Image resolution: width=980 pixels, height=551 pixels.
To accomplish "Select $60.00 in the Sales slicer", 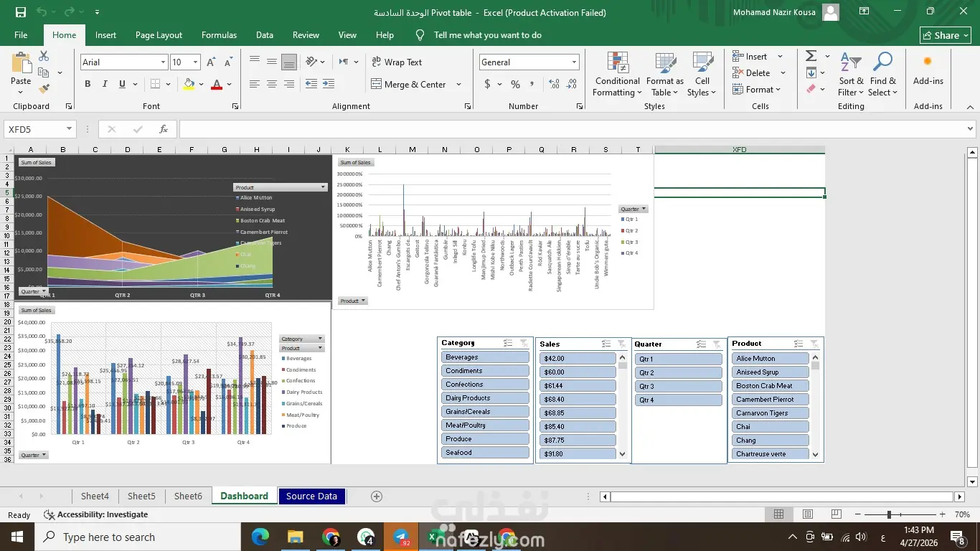I will coord(578,372).
